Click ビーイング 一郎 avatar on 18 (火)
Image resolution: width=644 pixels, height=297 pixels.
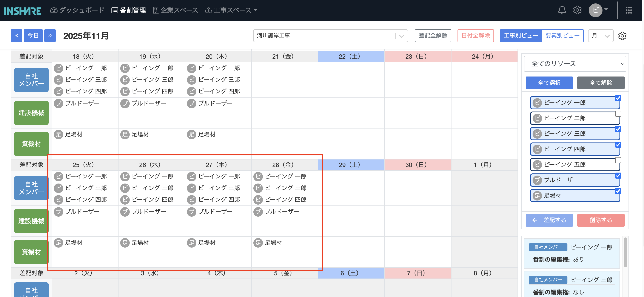[x=59, y=68]
